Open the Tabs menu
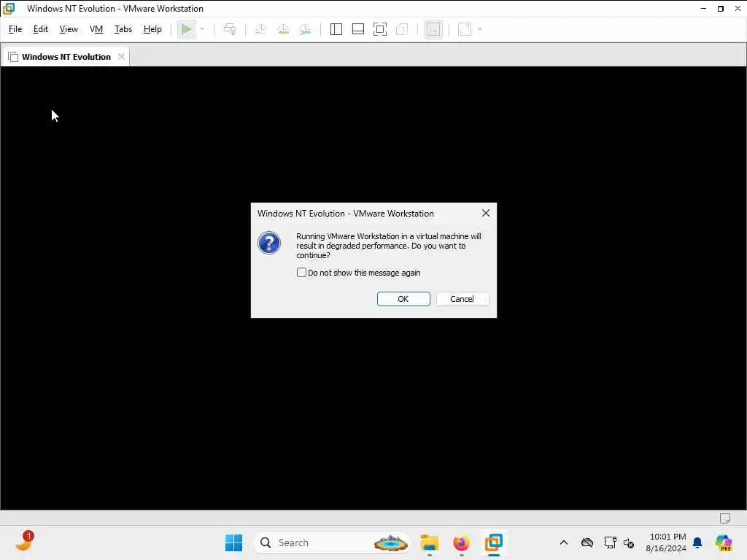 point(123,29)
